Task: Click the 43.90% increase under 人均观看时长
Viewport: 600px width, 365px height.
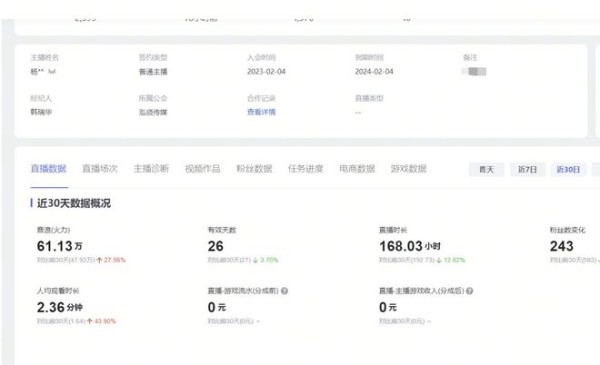Action: (x=101, y=321)
